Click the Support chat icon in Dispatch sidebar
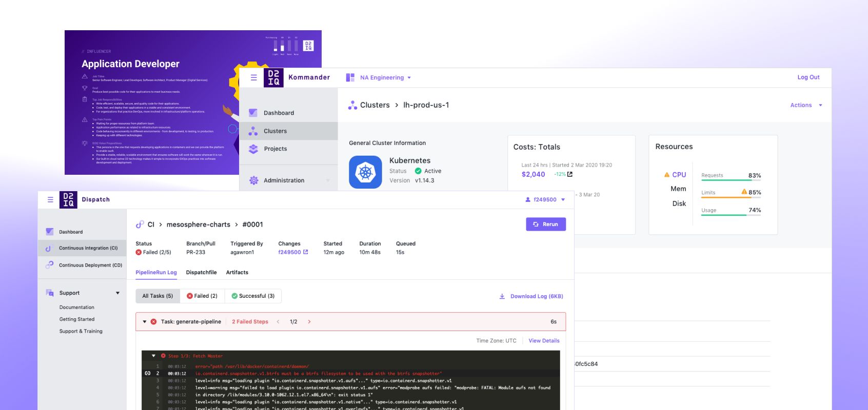868x410 pixels. 50,293
